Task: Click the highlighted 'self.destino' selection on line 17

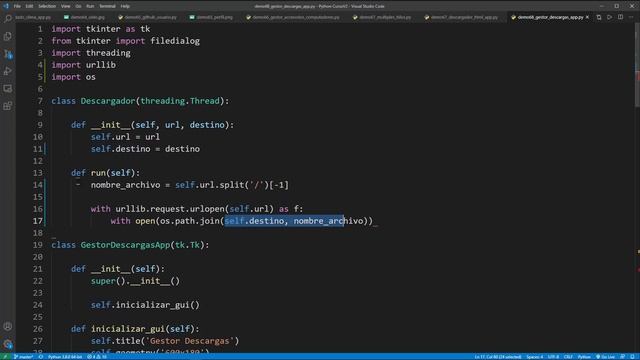Action: [x=254, y=221]
